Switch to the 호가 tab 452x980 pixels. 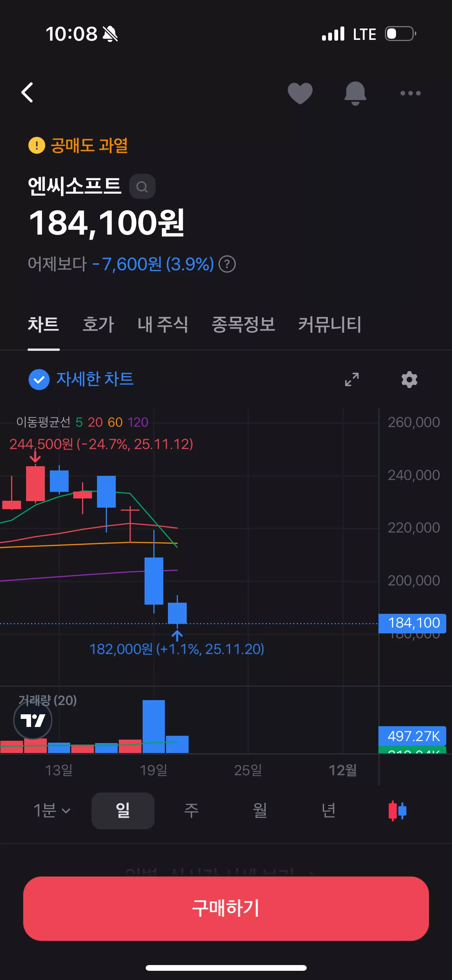point(98,324)
